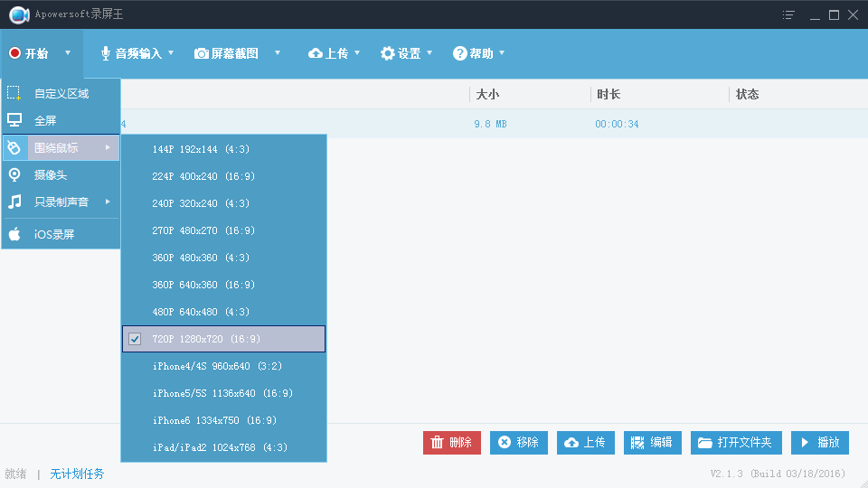The width and height of the screenshot is (868, 488).
Task: Select 自定义区域 from the start menu
Action: click(x=61, y=93)
